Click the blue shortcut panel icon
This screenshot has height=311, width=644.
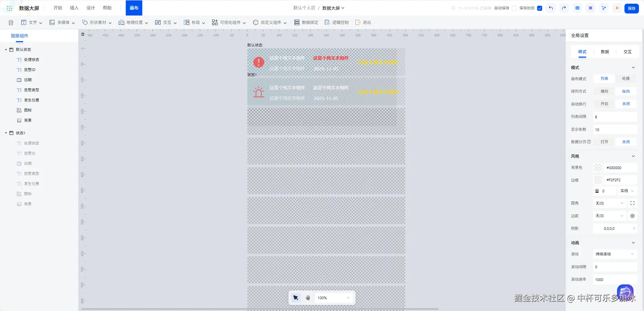pos(577,8)
